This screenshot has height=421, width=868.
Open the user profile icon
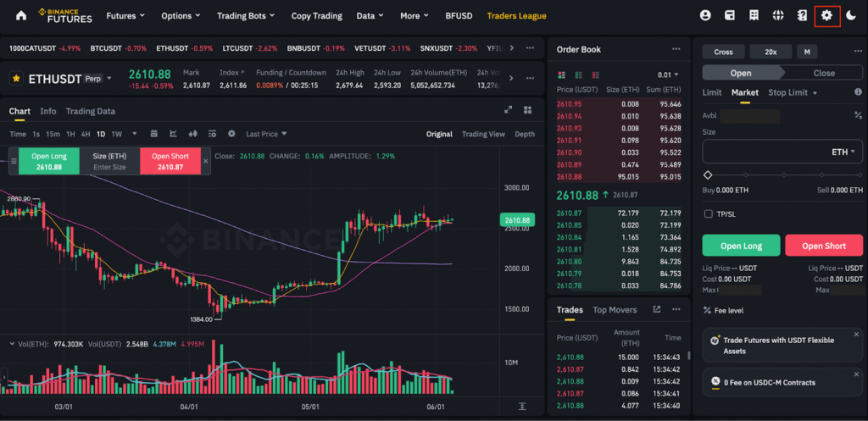tap(705, 15)
